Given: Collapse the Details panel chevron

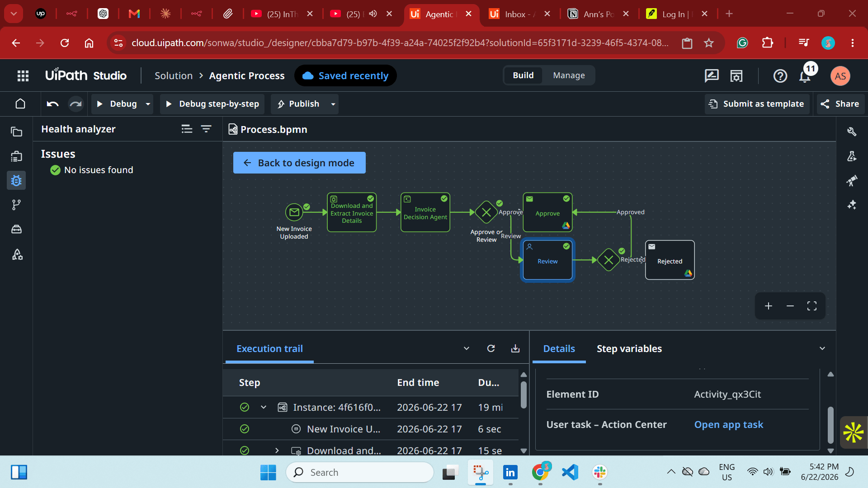Looking at the screenshot, I should tap(822, 348).
